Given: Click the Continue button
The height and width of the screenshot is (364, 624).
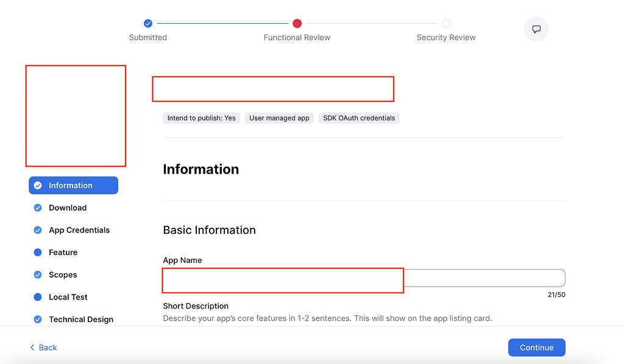Looking at the screenshot, I should 536,347.
